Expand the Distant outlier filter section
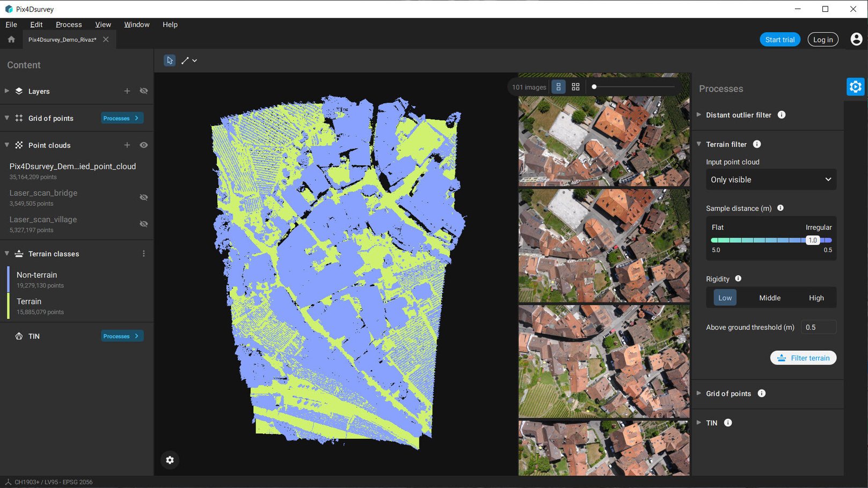 coord(699,115)
